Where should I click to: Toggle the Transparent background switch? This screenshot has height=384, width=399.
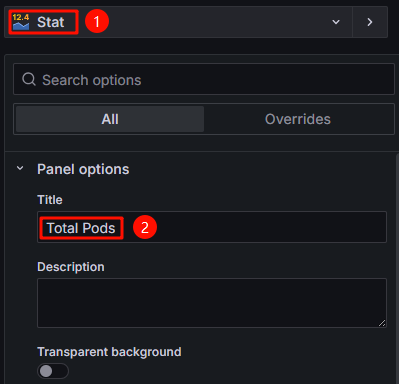point(53,371)
